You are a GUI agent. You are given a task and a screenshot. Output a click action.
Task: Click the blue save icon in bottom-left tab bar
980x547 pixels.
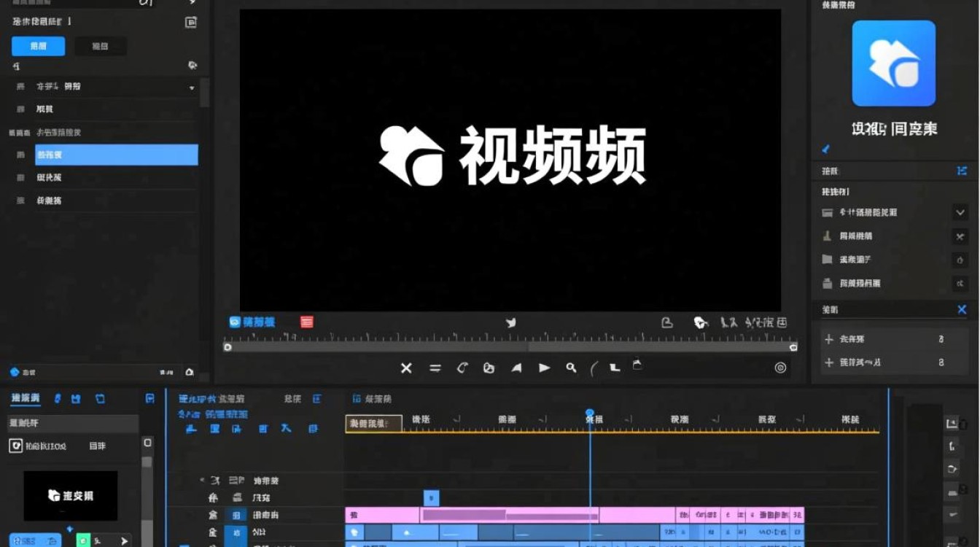point(76,399)
